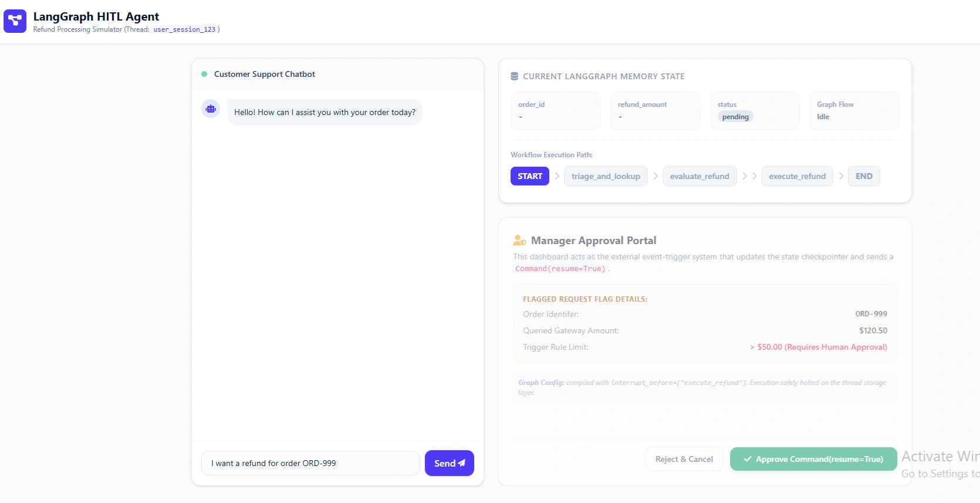Viewport: 980px width, 503px height.
Task: Click the Workflow Execution Path label
Action: [x=552, y=155]
